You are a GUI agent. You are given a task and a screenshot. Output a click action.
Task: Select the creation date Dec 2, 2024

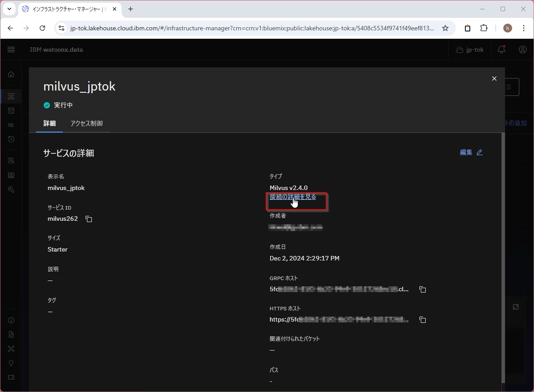[x=304, y=258]
